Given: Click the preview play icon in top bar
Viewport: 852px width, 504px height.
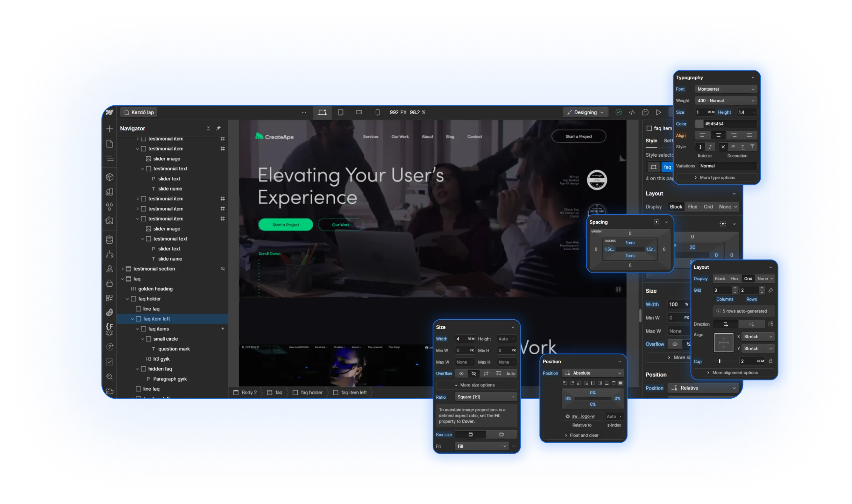Looking at the screenshot, I should tap(659, 112).
